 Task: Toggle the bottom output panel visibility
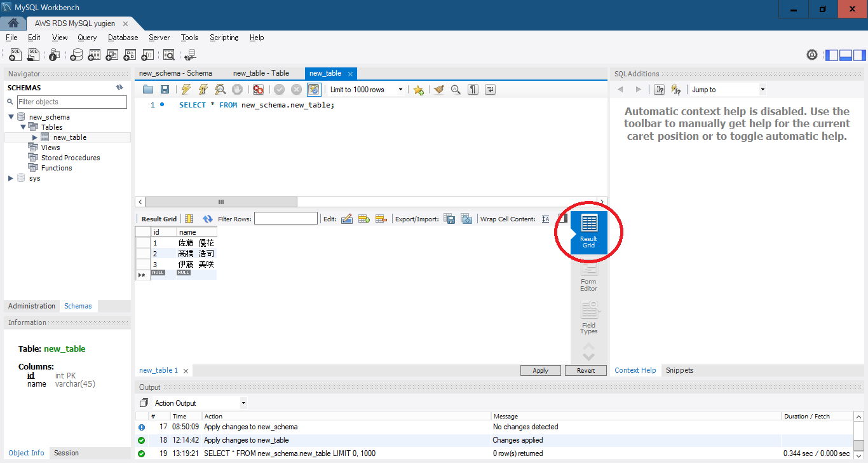click(846, 55)
